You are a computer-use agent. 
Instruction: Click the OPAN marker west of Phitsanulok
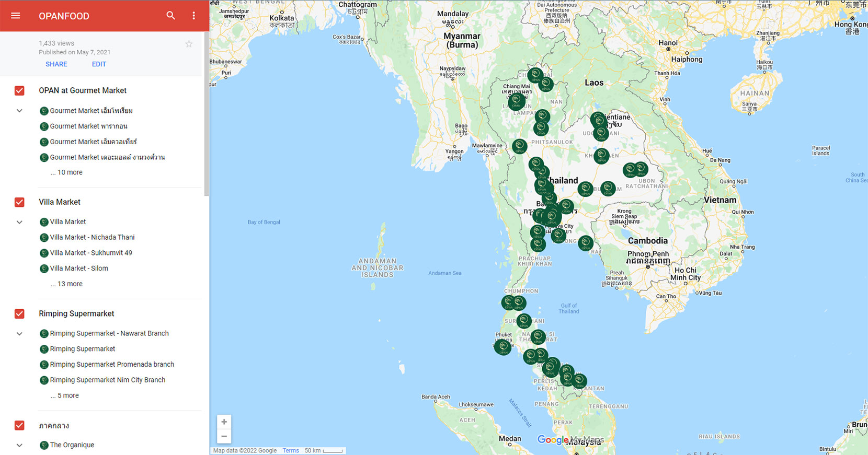[x=520, y=146]
